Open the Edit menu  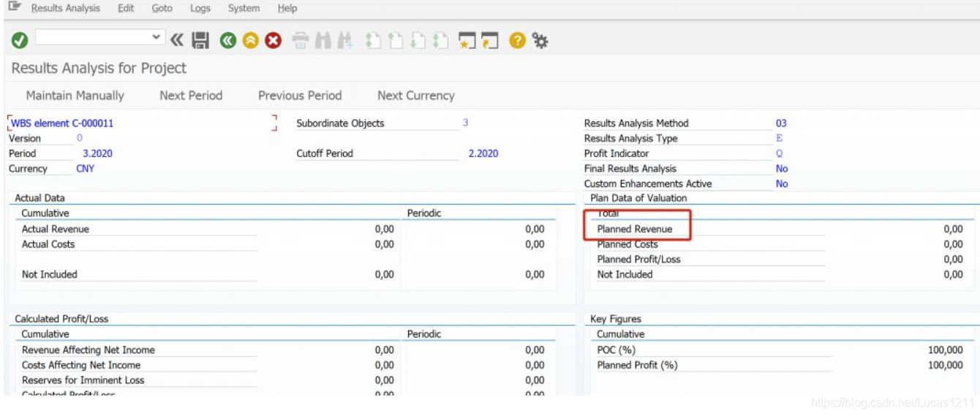click(126, 8)
